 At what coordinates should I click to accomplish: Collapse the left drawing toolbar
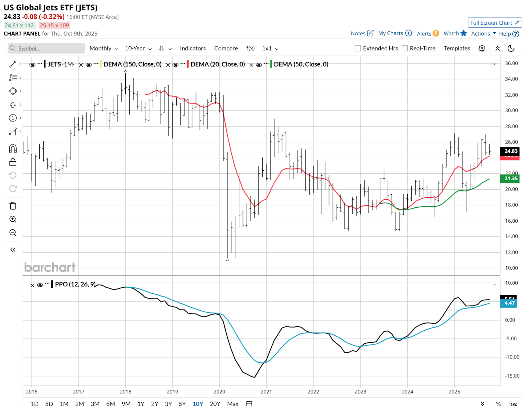click(x=13, y=250)
